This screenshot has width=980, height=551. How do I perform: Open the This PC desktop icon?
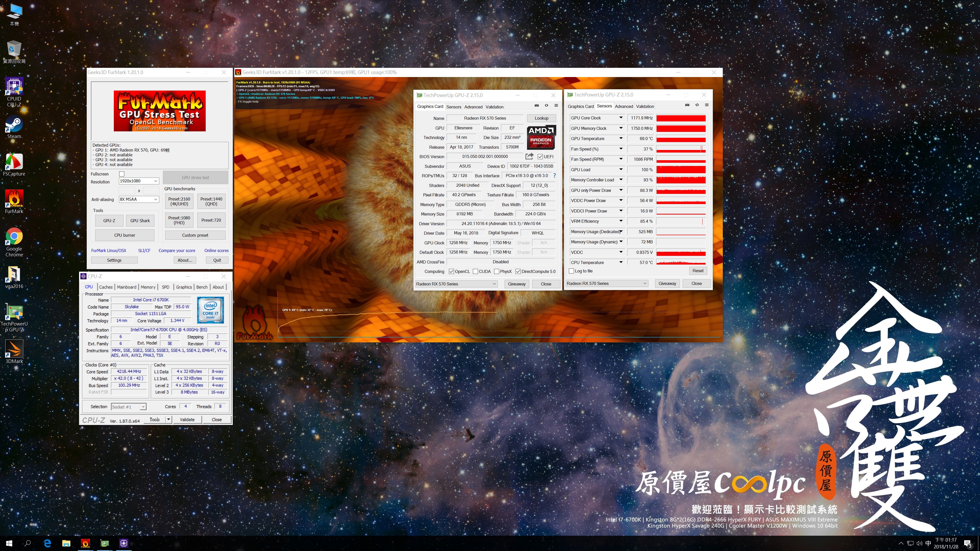tap(14, 15)
